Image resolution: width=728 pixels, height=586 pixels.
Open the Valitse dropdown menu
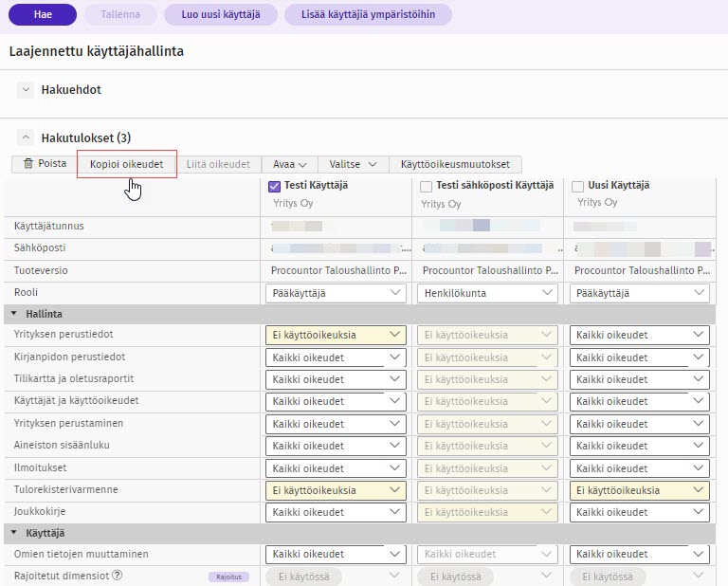353,164
